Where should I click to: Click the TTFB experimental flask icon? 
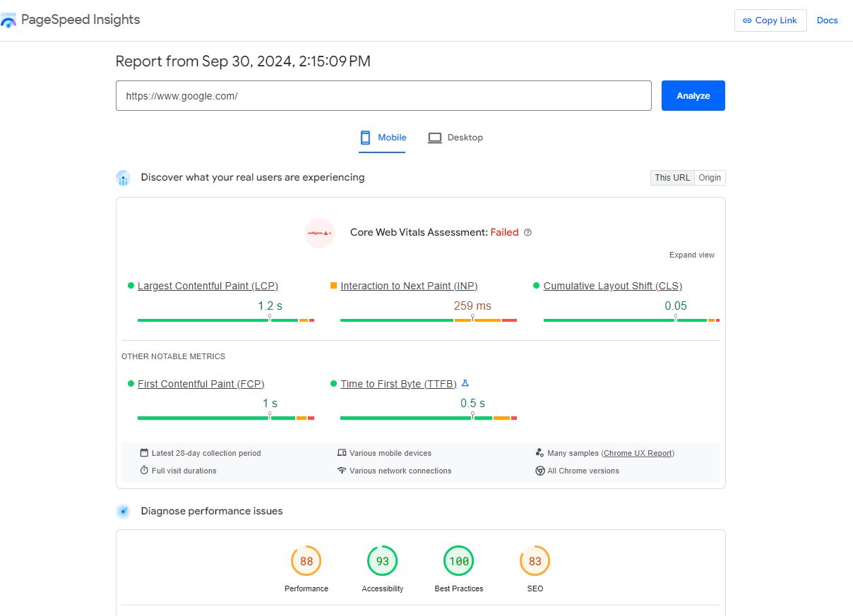465,384
